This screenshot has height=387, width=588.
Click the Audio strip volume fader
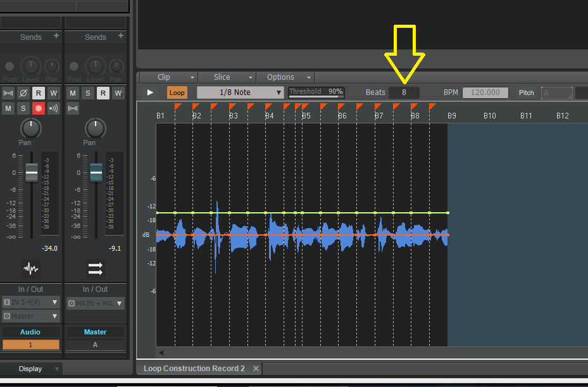[32, 173]
